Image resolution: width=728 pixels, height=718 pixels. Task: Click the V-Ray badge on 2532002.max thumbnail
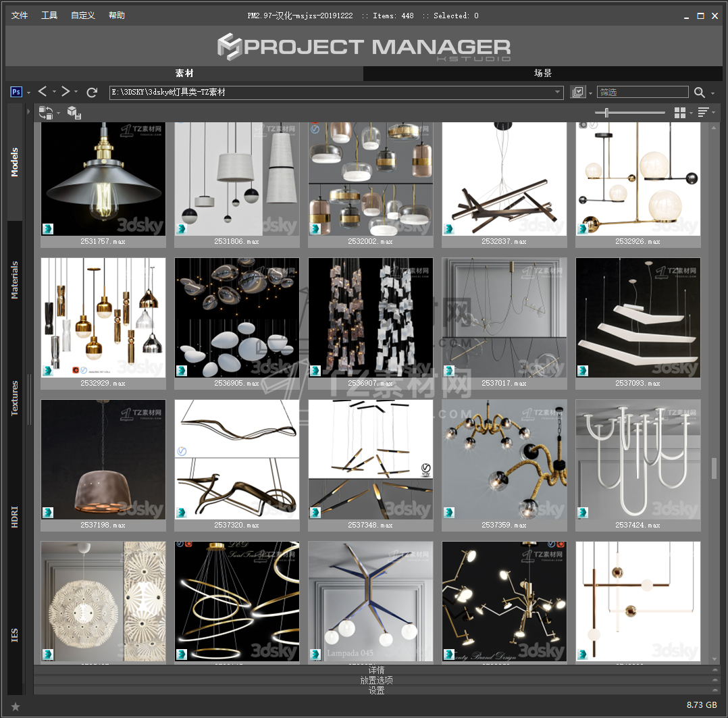pos(315,129)
